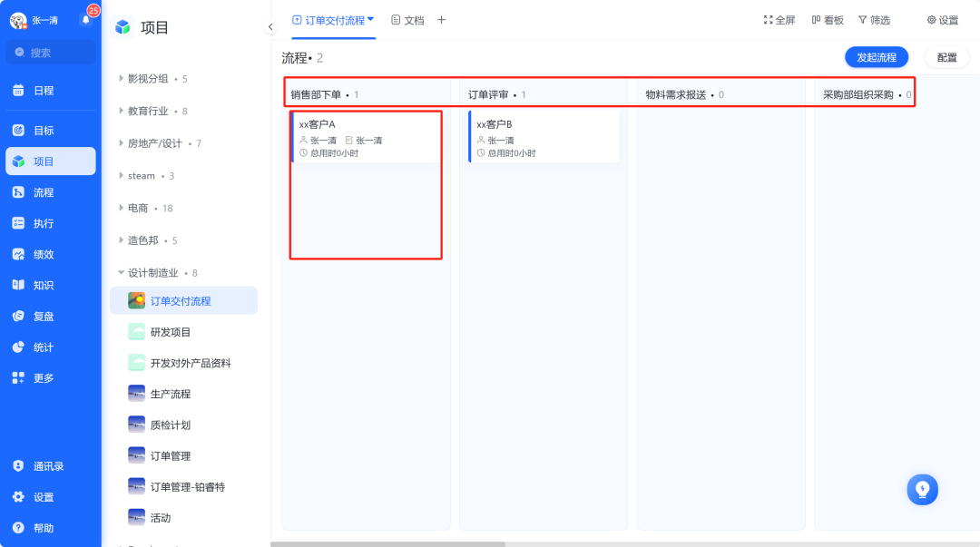Screen dimensions: 980x547
Task: Expand the steam group
Action: (121, 176)
